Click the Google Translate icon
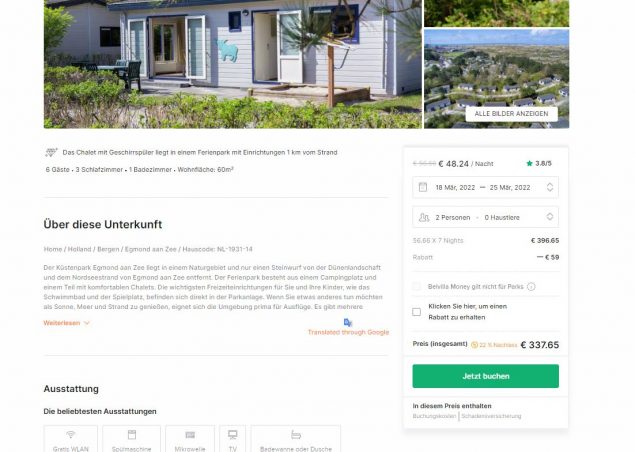The height and width of the screenshot is (452, 635). [x=348, y=322]
